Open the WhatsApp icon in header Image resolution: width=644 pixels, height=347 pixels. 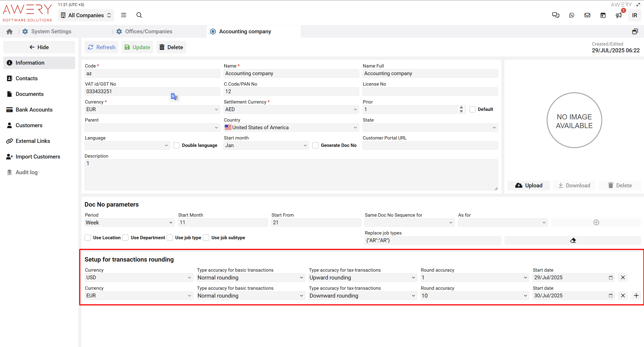click(572, 15)
